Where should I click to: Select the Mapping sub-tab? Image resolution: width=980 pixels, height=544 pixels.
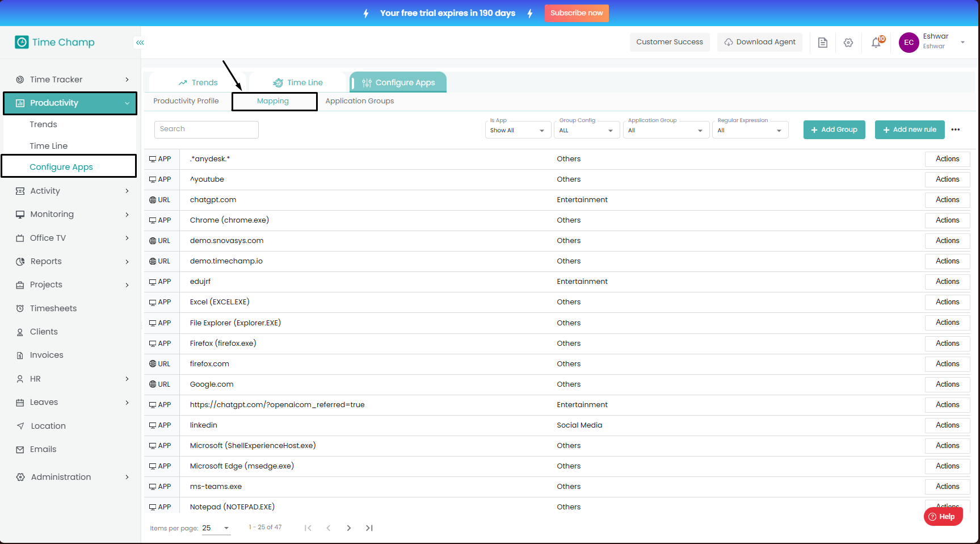[274, 102]
